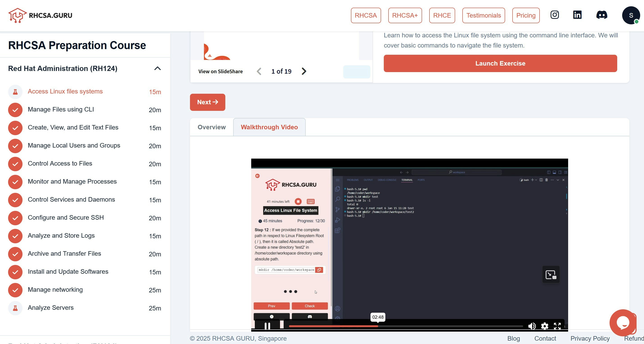Toggle mute on the video player
Image resolution: width=644 pixels, height=344 pixels.
(532, 325)
